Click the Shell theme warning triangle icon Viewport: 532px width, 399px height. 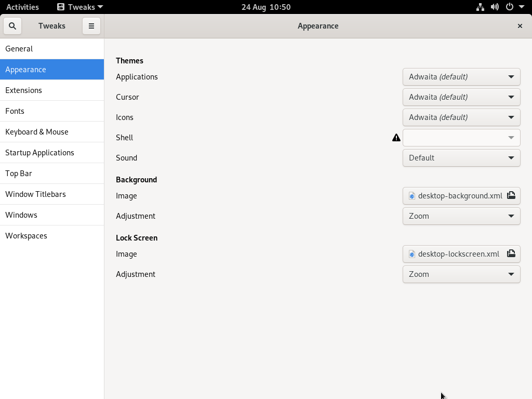[x=396, y=137]
